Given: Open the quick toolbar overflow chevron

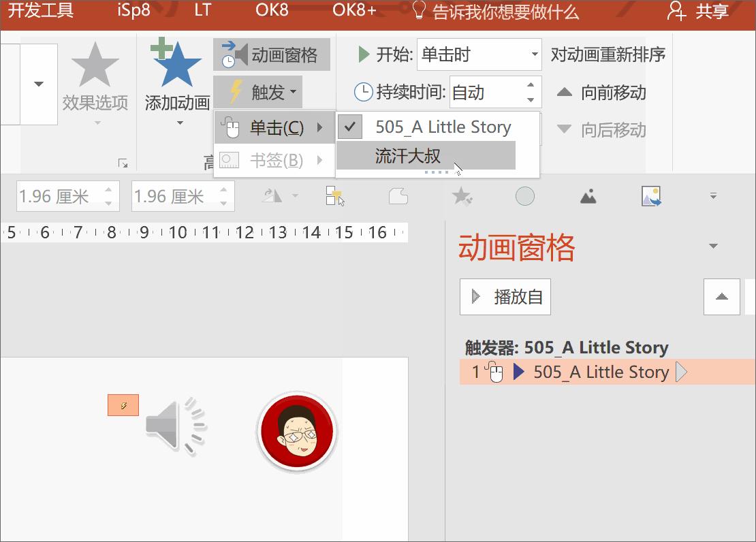Looking at the screenshot, I should pos(713,195).
